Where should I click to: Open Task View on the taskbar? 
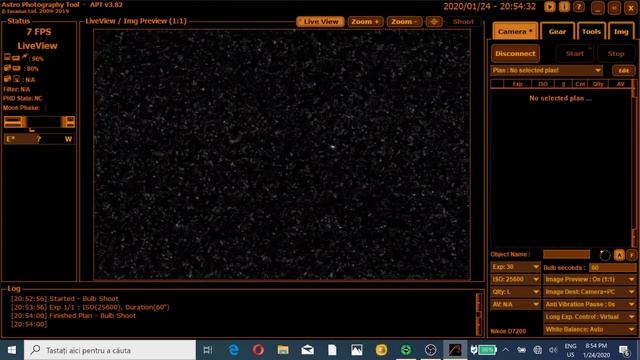(208, 350)
